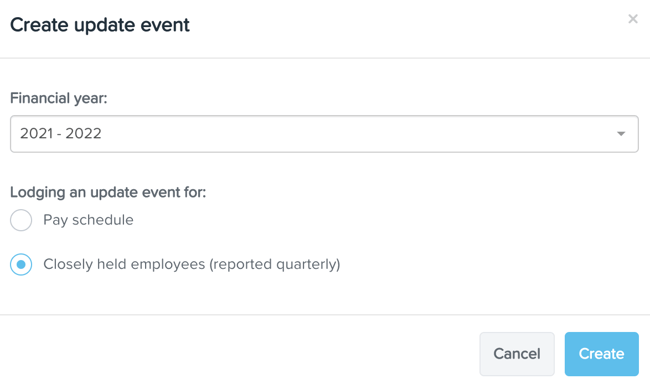Click the header divider line below the title
The image size is (650, 384).
[325, 58]
